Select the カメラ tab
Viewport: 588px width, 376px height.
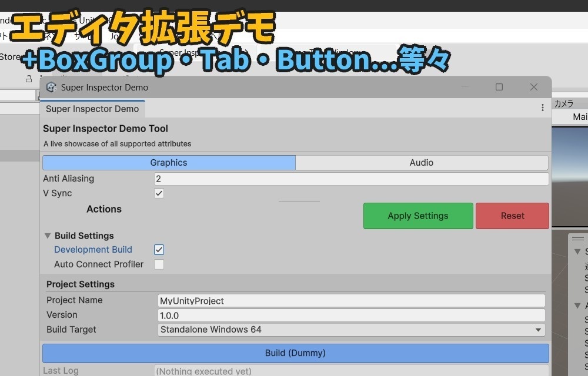pos(565,102)
